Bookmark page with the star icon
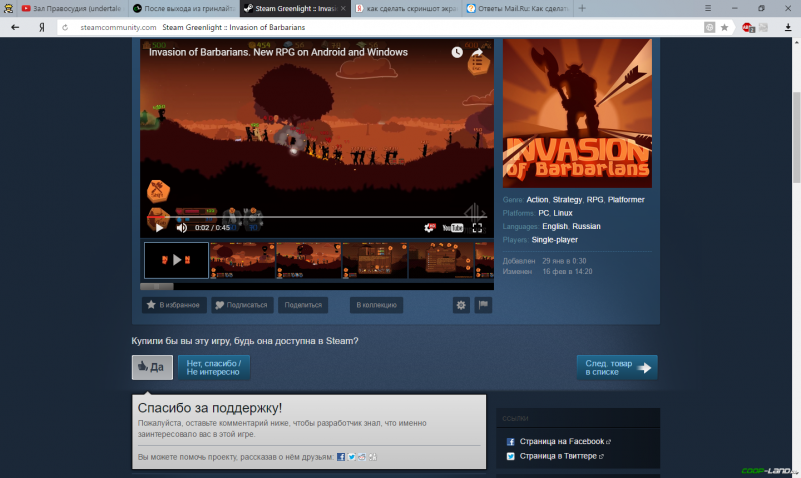Screen dimensions: 801x478 click(724, 28)
